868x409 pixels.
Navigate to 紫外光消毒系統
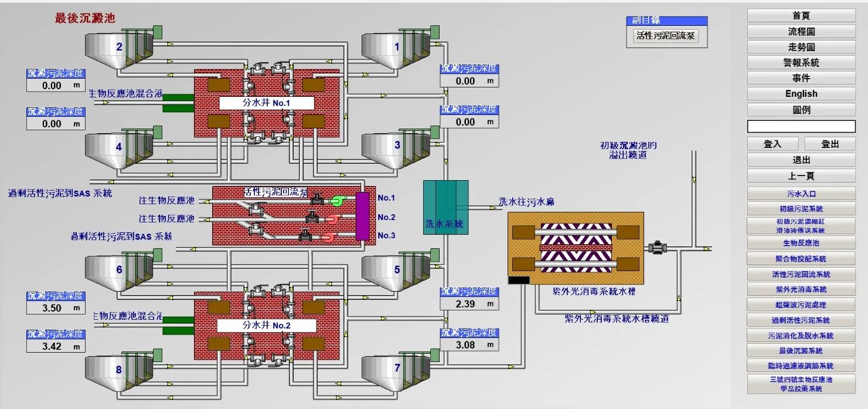(801, 289)
